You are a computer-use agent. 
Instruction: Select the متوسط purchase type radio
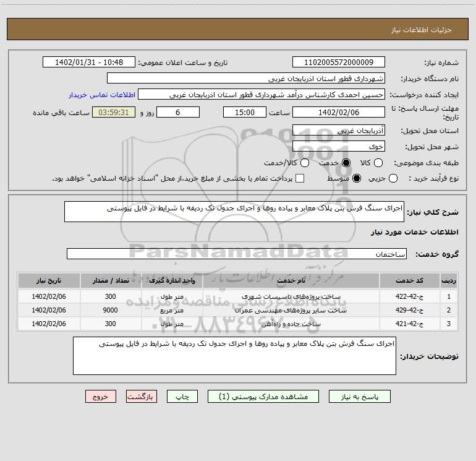(357, 178)
